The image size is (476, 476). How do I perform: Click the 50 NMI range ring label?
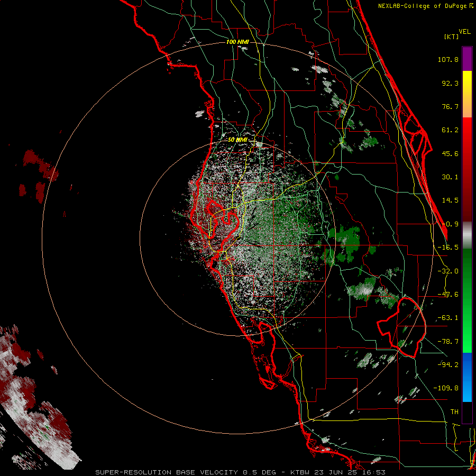(x=237, y=140)
